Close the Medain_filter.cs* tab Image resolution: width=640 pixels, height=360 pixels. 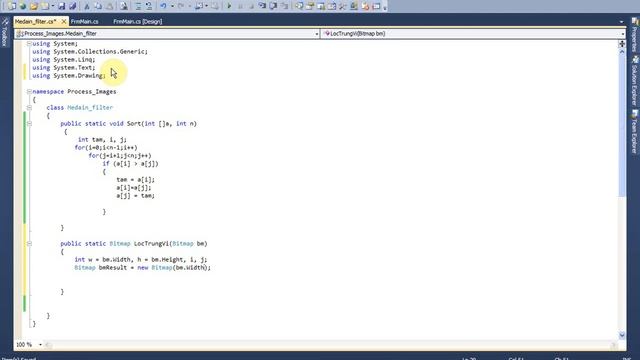click(x=64, y=22)
